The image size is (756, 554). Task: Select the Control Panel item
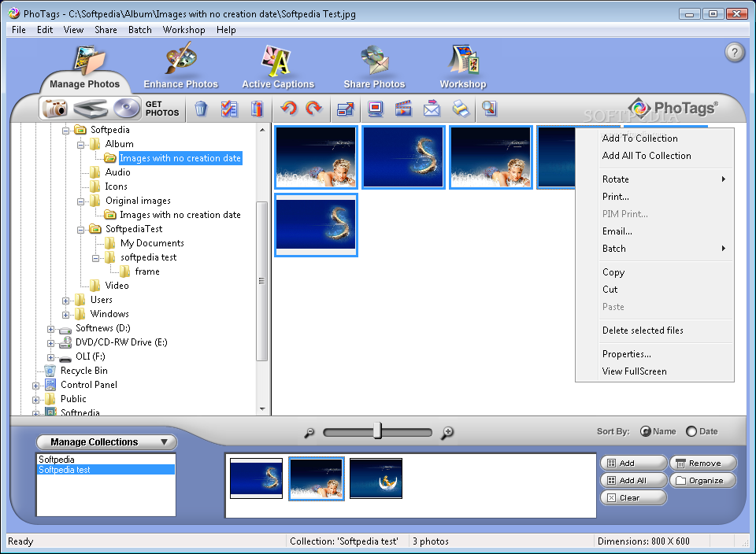pos(89,385)
